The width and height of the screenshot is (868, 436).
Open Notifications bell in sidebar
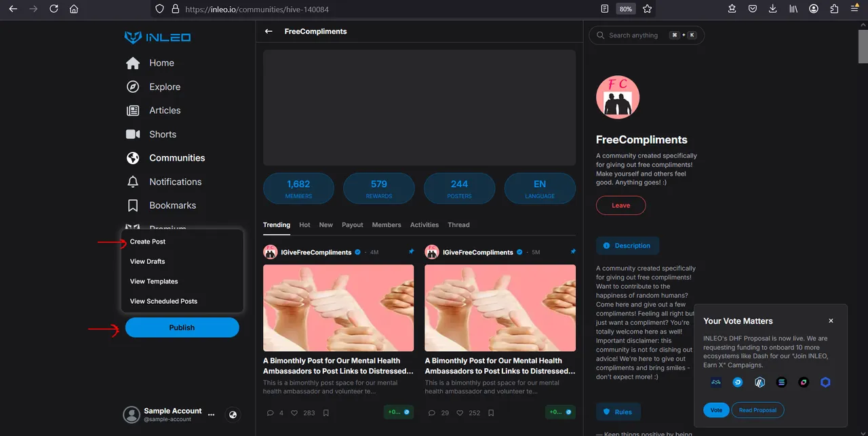pyautogui.click(x=133, y=182)
